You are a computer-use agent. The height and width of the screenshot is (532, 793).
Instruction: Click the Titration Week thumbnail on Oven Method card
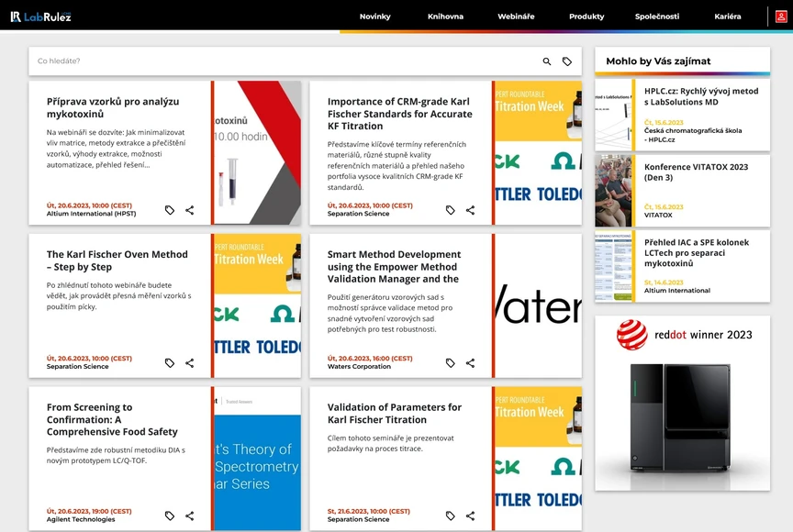257,305
